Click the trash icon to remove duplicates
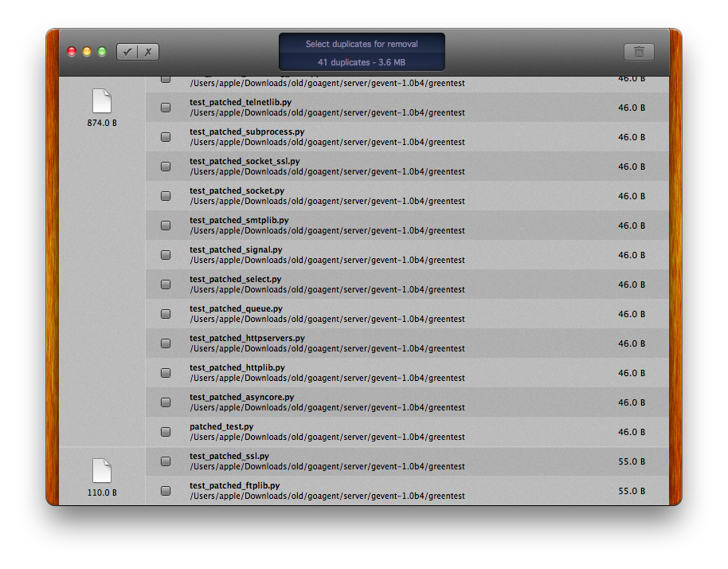728x569 pixels. [x=639, y=52]
